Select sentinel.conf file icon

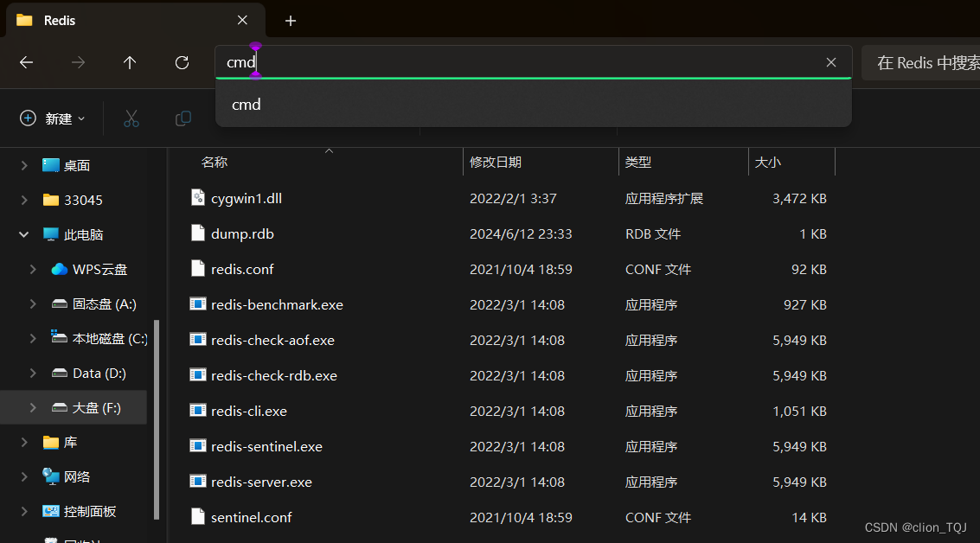(197, 517)
